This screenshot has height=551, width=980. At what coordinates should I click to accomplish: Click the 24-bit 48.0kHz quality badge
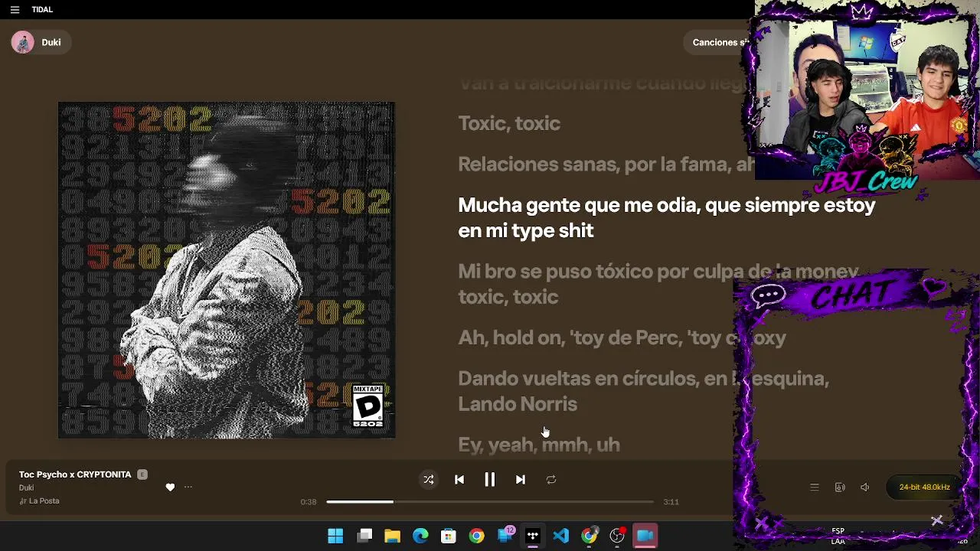[924, 487]
